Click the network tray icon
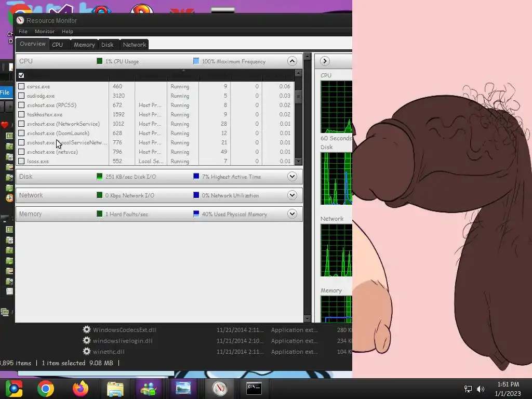The image size is (532, 399). coord(468,389)
